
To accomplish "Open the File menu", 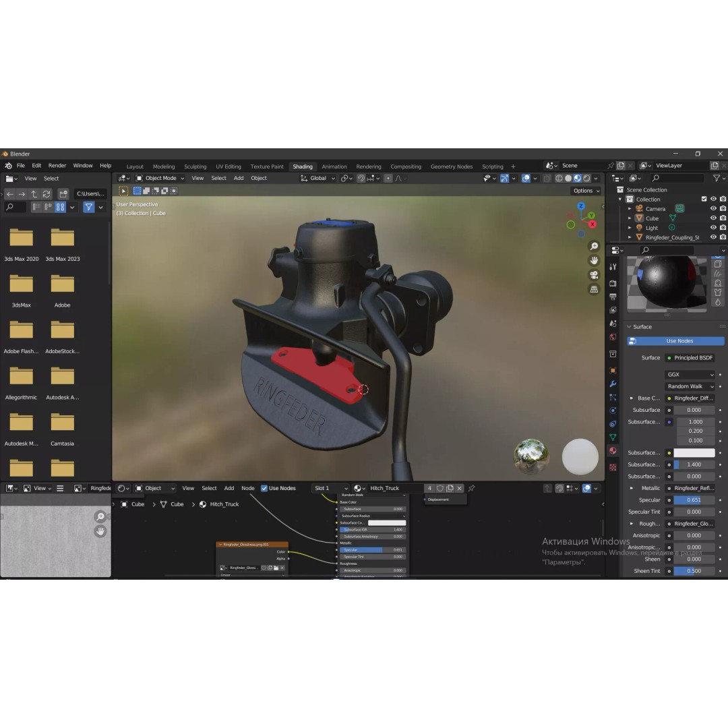I will [21, 166].
